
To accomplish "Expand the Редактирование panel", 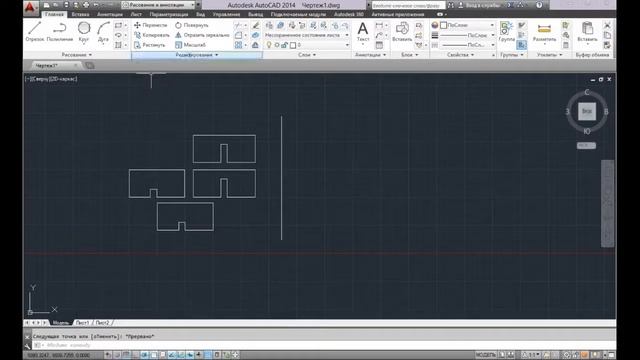I will point(197,55).
